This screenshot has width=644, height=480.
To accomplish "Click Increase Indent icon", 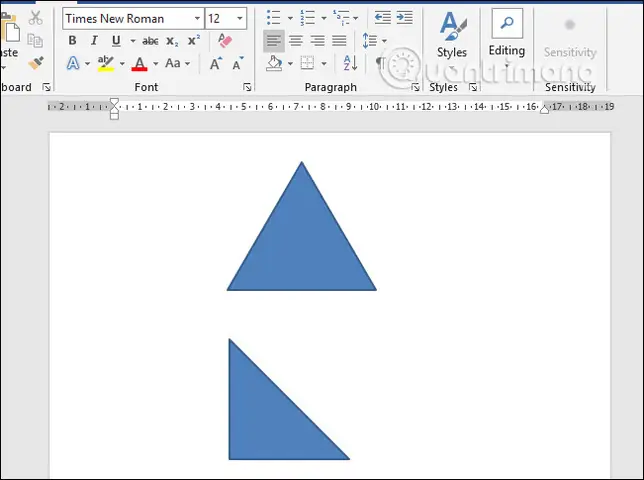I will pos(405,18).
